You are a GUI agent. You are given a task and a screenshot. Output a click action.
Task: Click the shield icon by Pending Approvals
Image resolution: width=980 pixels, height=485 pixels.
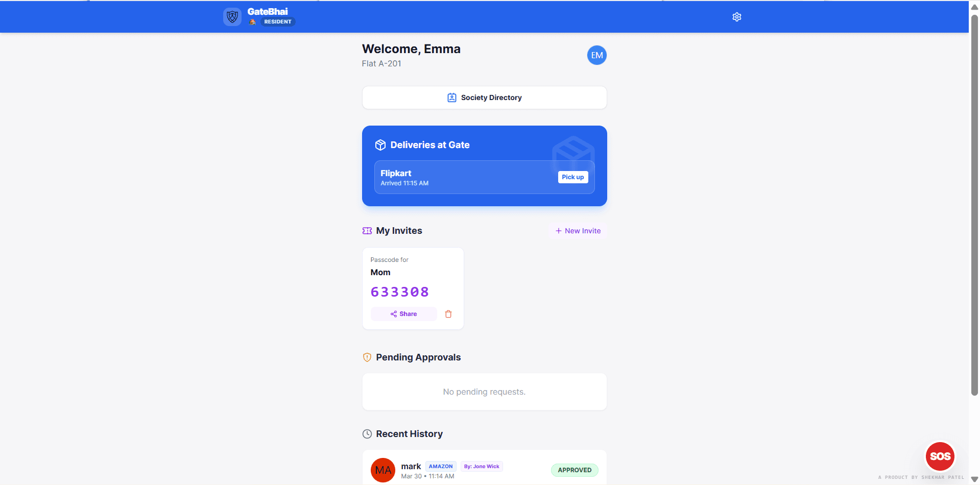367,357
